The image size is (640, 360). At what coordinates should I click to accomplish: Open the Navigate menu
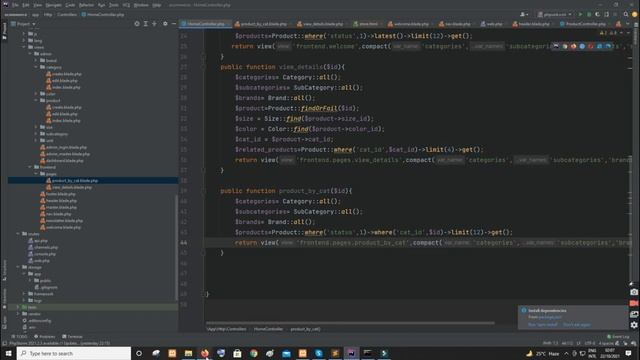[x=53, y=5]
